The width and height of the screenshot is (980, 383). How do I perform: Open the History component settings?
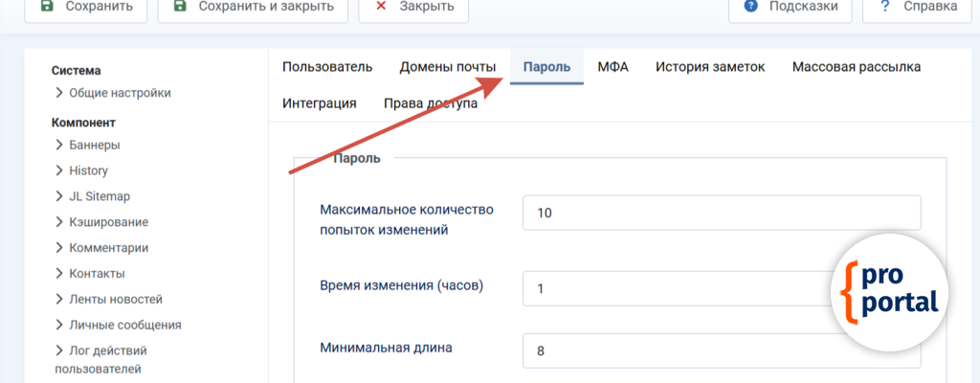(x=88, y=170)
